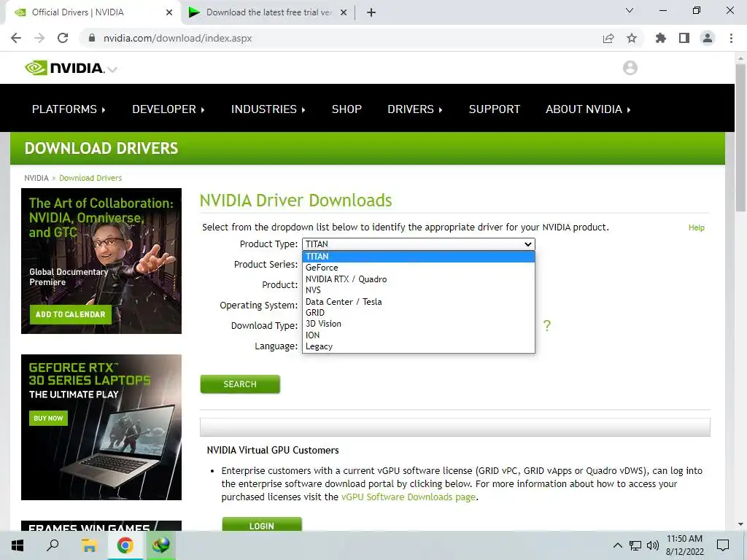
Task: Close the Official Drivers NVIDIA tab
Action: pos(169,12)
